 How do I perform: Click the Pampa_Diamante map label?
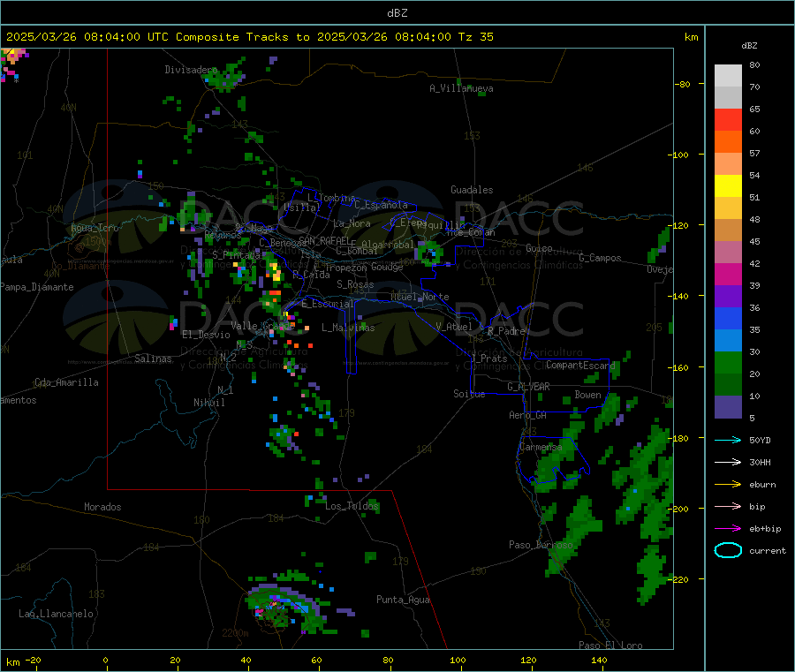[x=37, y=287]
